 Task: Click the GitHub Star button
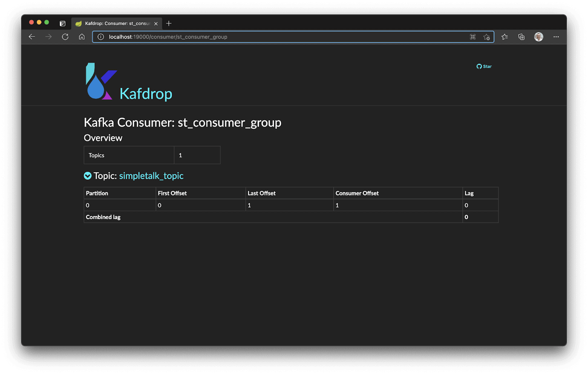coord(484,67)
